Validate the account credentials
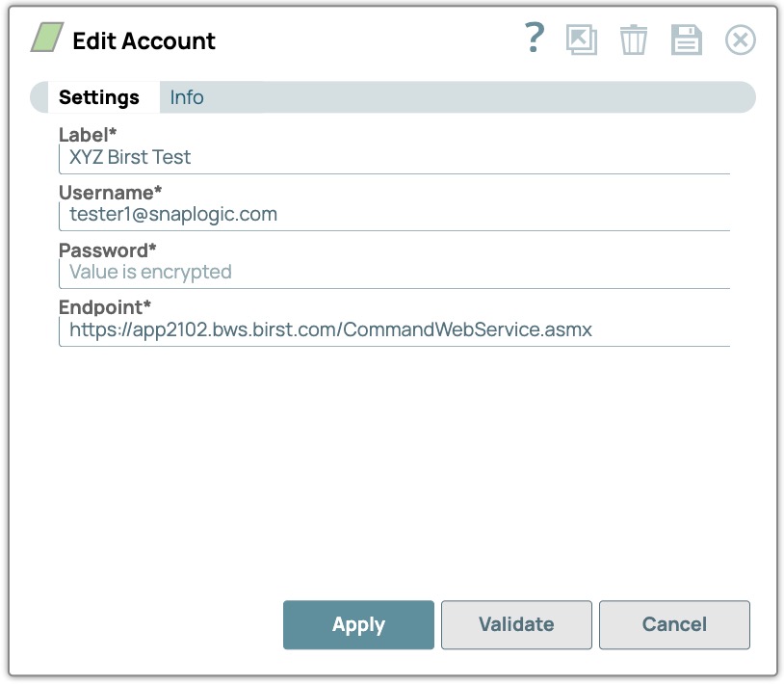Image resolution: width=784 pixels, height=684 pixels. click(516, 624)
